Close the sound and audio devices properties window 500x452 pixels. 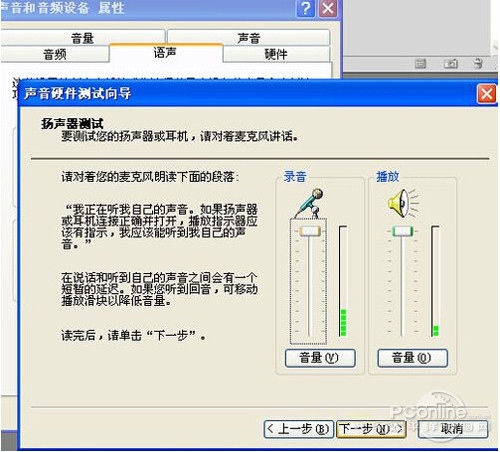tap(328, 8)
